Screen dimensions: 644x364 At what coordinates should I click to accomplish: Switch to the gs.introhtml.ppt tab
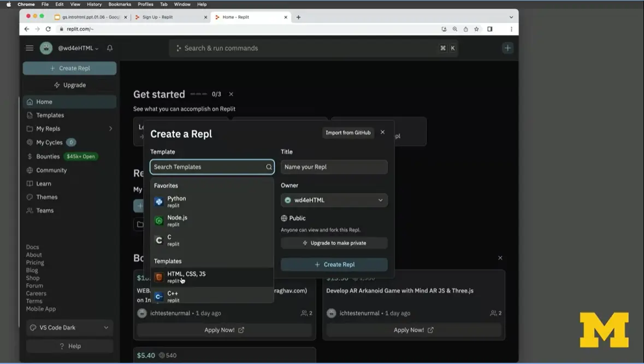coord(91,17)
